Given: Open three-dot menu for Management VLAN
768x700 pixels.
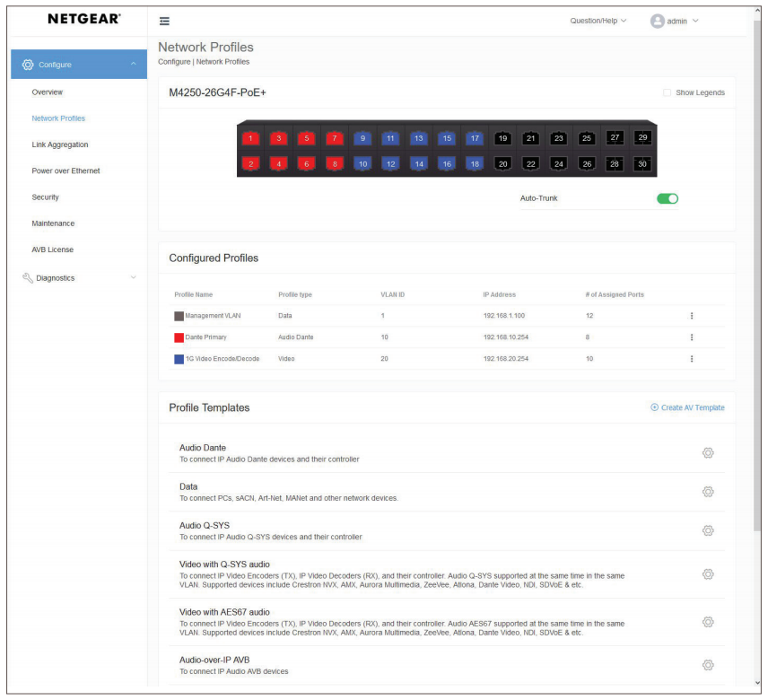Looking at the screenshot, I should (691, 316).
